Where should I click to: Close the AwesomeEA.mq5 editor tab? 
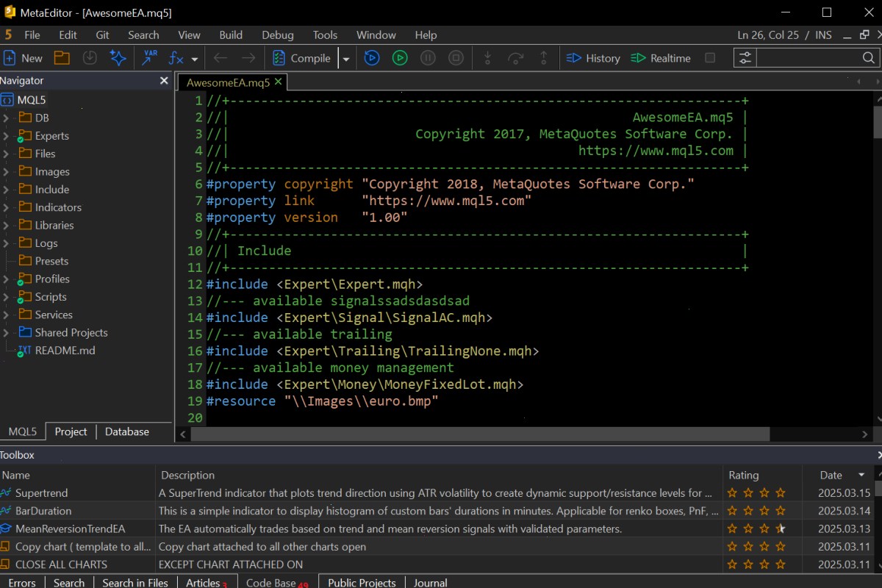click(279, 82)
